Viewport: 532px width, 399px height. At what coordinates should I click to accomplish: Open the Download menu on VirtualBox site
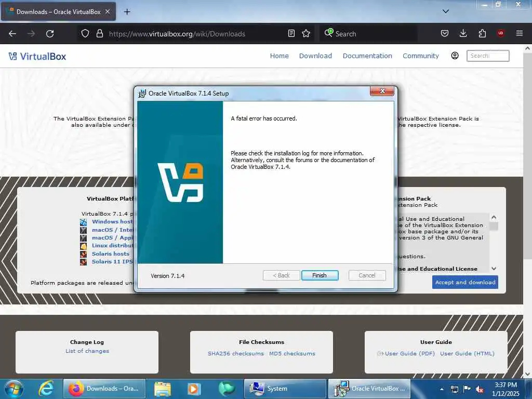[x=315, y=56]
